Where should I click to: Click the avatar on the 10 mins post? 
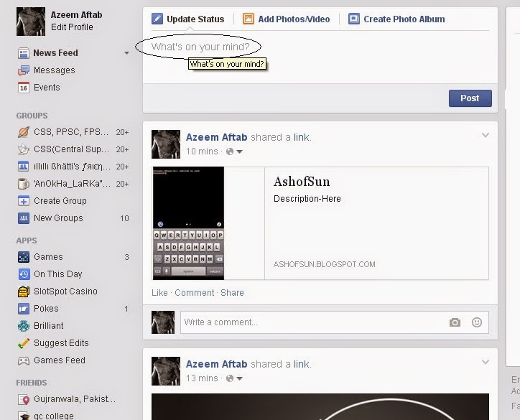tap(166, 144)
